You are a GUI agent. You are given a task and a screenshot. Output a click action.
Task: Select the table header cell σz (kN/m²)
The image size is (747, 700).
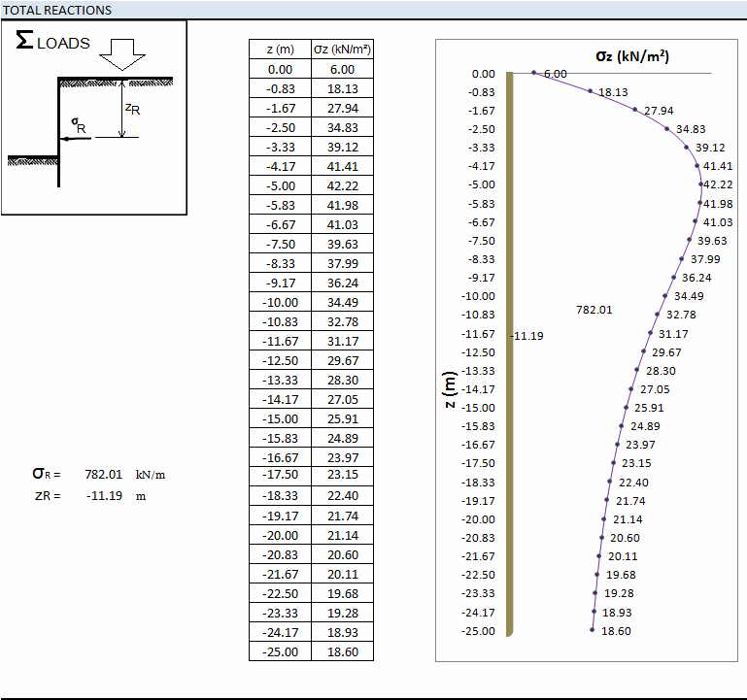click(342, 50)
